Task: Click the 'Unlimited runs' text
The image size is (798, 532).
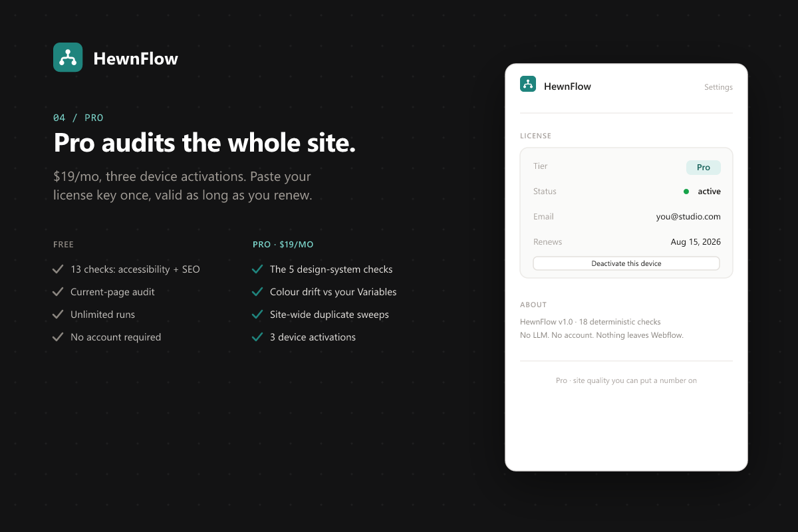Action: point(102,315)
